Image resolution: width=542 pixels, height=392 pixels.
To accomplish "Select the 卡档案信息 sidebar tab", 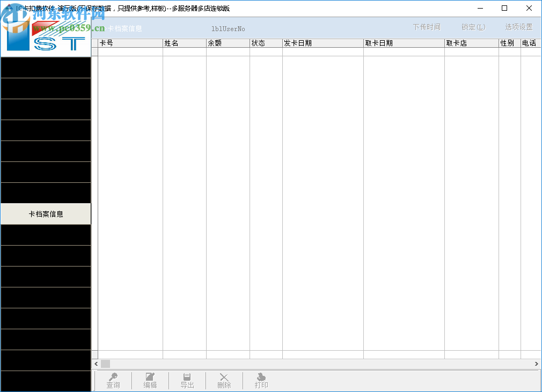I will click(46, 213).
